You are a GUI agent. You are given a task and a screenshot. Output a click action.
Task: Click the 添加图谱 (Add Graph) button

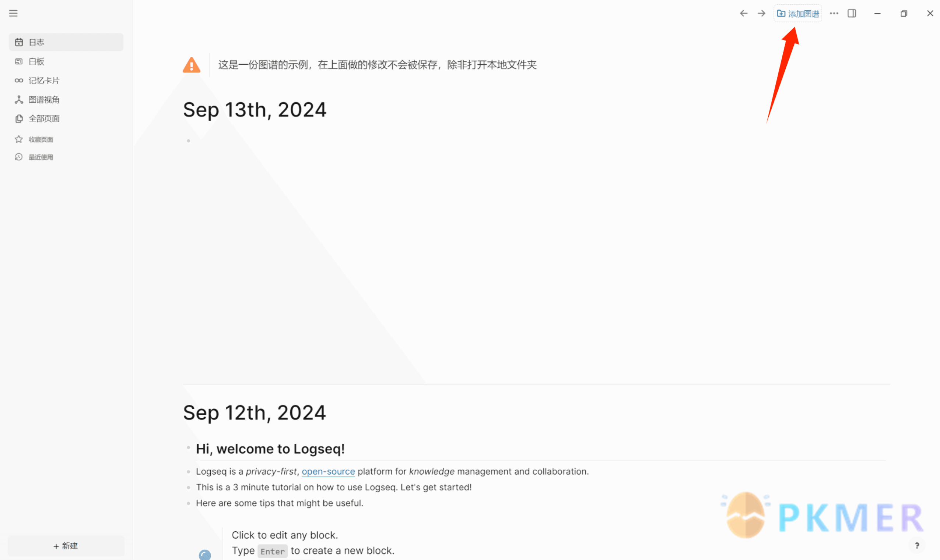point(799,13)
